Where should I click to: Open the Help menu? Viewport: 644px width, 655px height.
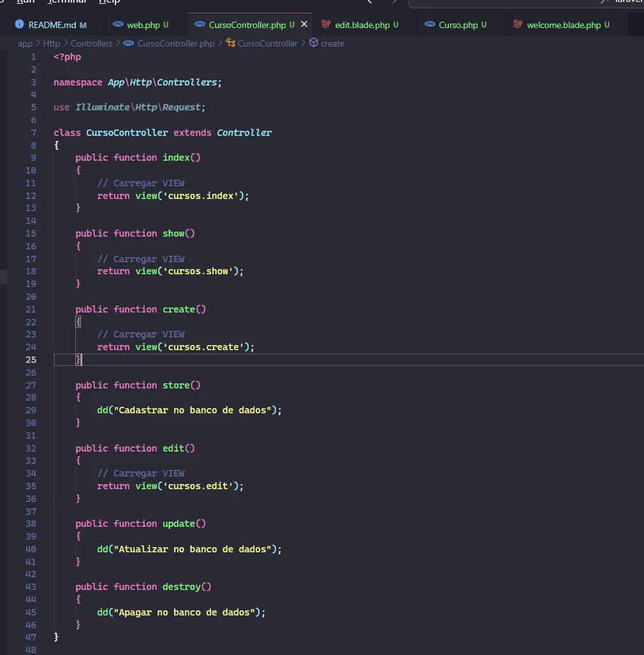[108, 2]
